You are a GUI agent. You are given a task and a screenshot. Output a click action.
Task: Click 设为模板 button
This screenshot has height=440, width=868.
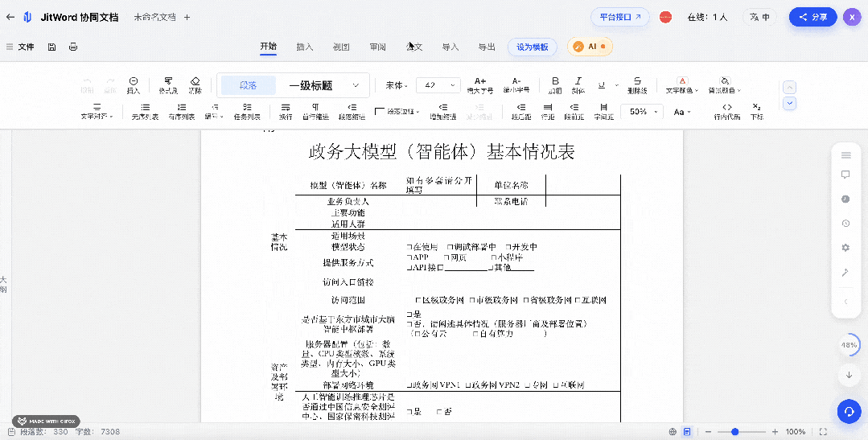coord(532,47)
